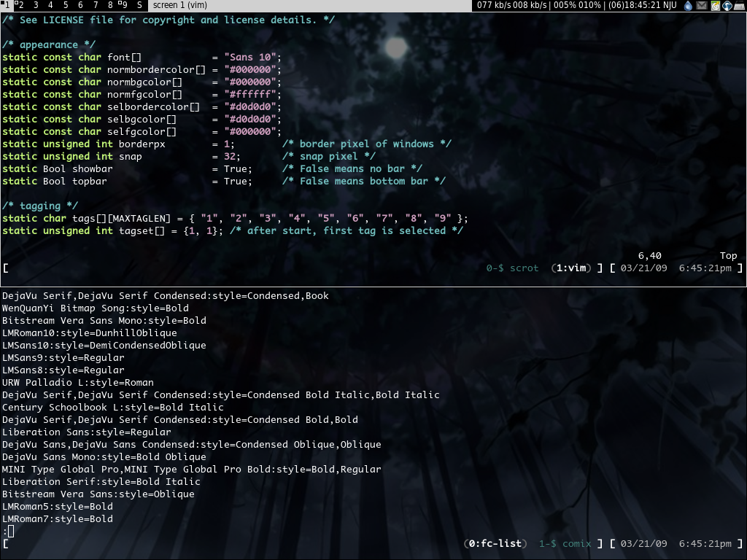Click the selbordercolor[] variable name
747x560 pixels.
coord(153,106)
